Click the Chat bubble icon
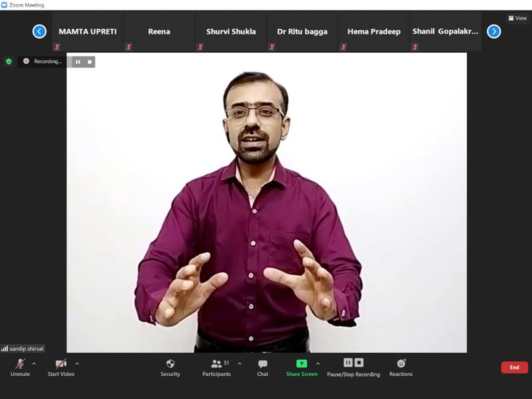 coord(262,364)
